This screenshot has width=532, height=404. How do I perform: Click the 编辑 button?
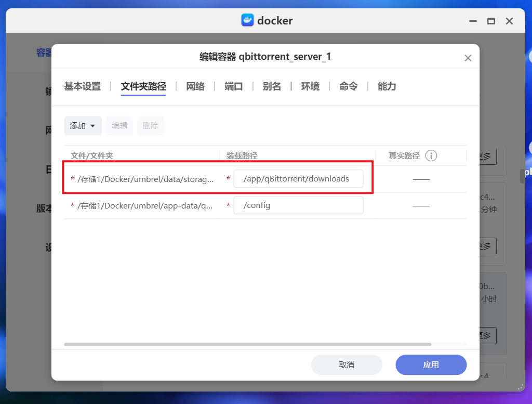tap(119, 126)
